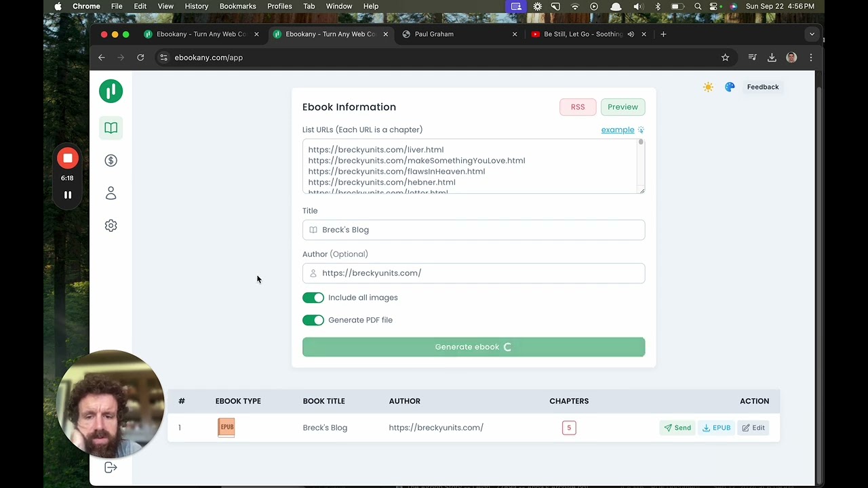
Task: Open the Chrome three-dot menu
Action: [811, 58]
